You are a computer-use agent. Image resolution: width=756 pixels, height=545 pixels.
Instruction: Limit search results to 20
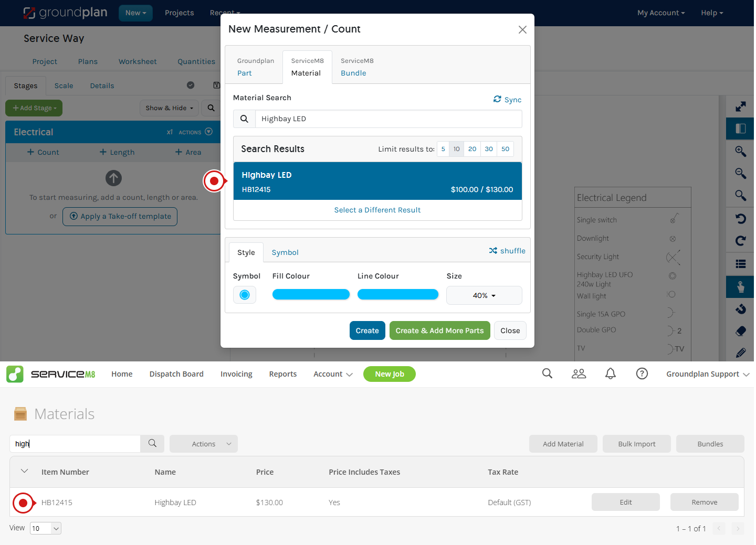tap(472, 149)
